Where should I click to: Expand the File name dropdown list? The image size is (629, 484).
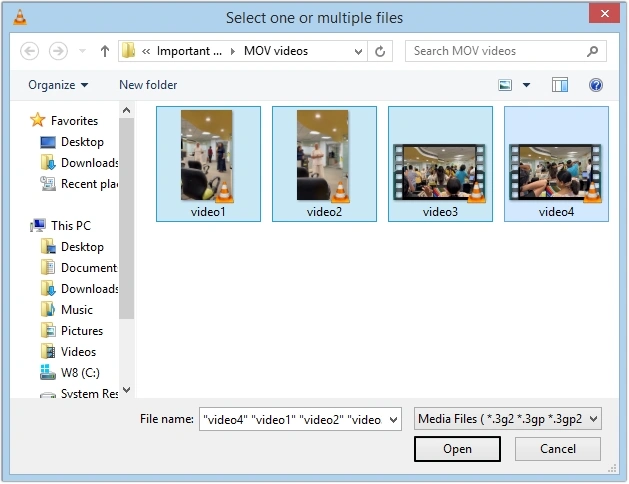pos(393,420)
